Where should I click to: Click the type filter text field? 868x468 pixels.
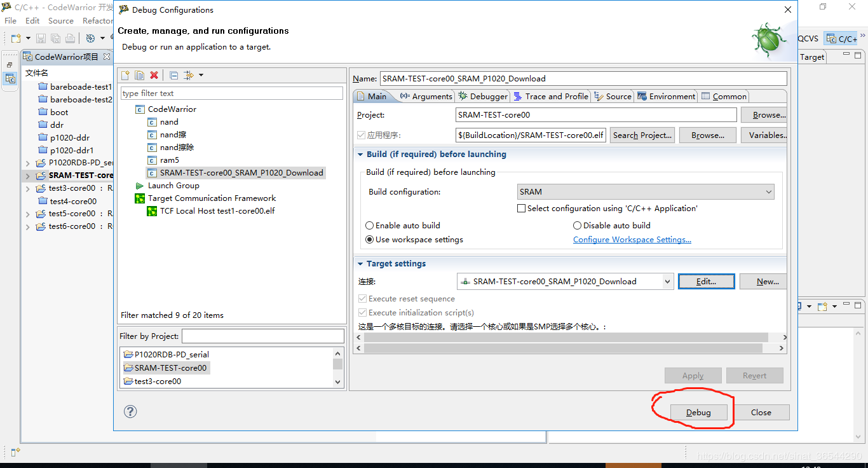pyautogui.click(x=231, y=93)
